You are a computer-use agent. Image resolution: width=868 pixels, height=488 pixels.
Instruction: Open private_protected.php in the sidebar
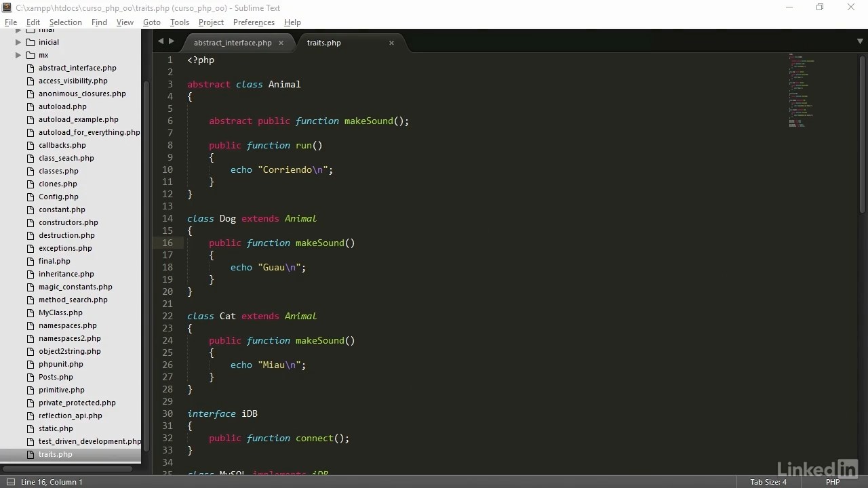coord(77,403)
